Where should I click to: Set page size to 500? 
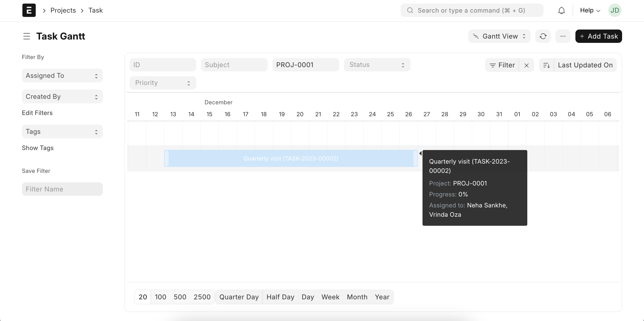180,297
